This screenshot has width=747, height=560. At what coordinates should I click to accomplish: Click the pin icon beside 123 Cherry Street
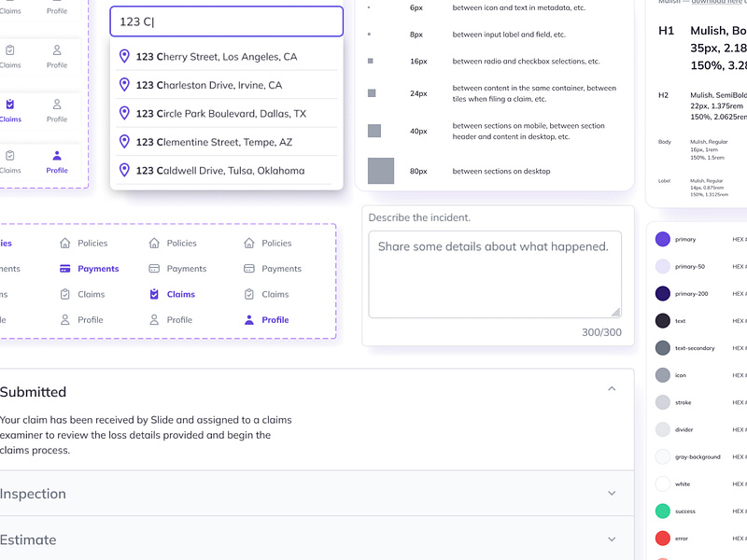[124, 57]
